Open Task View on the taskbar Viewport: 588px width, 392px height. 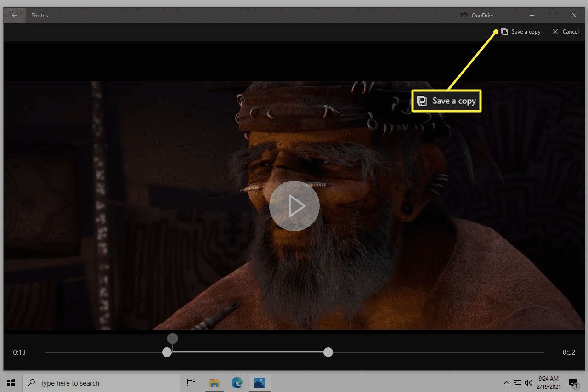pyautogui.click(x=191, y=383)
